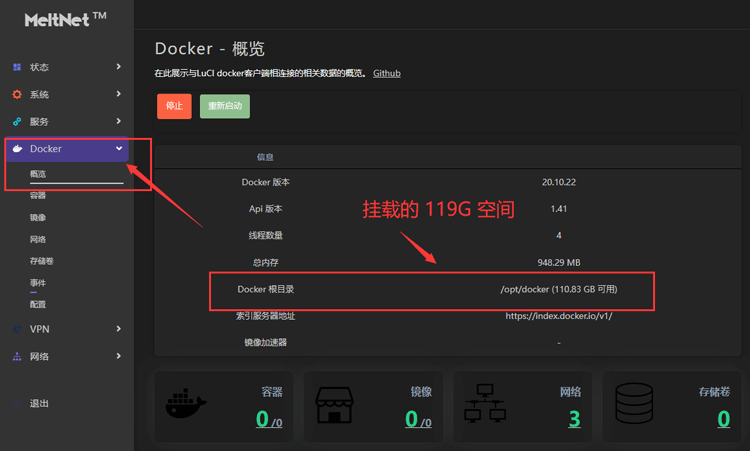
Task: Click the images count 0/0 link
Action: [x=418, y=419]
